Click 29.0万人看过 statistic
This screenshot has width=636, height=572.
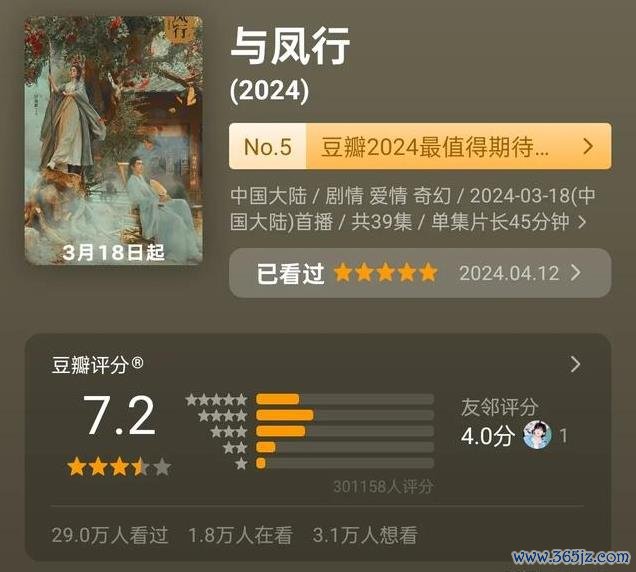point(110,535)
